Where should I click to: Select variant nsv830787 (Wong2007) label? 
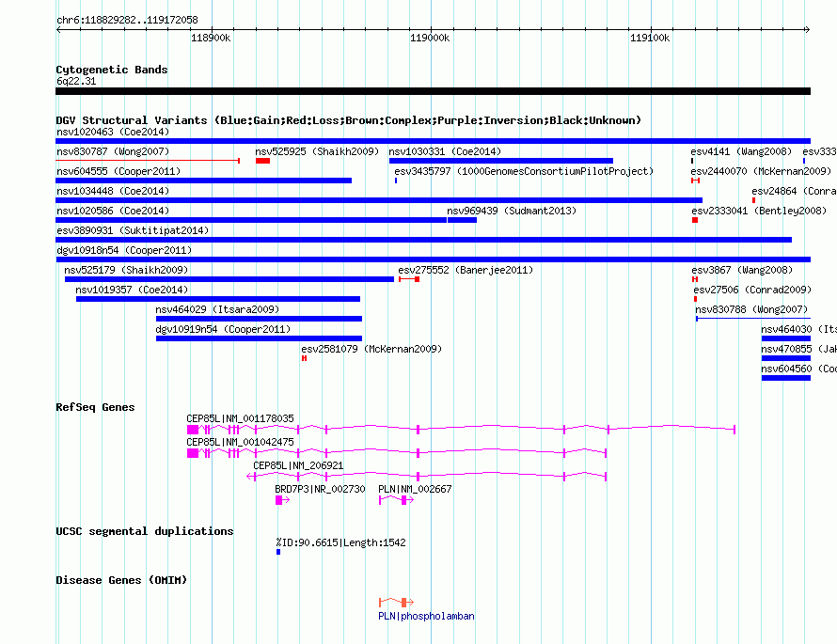[113, 151]
